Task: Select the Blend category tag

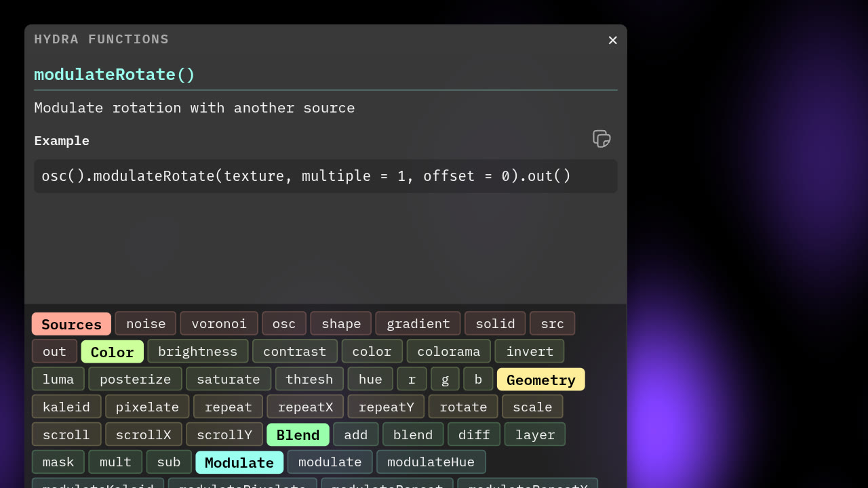Action: [x=298, y=435]
